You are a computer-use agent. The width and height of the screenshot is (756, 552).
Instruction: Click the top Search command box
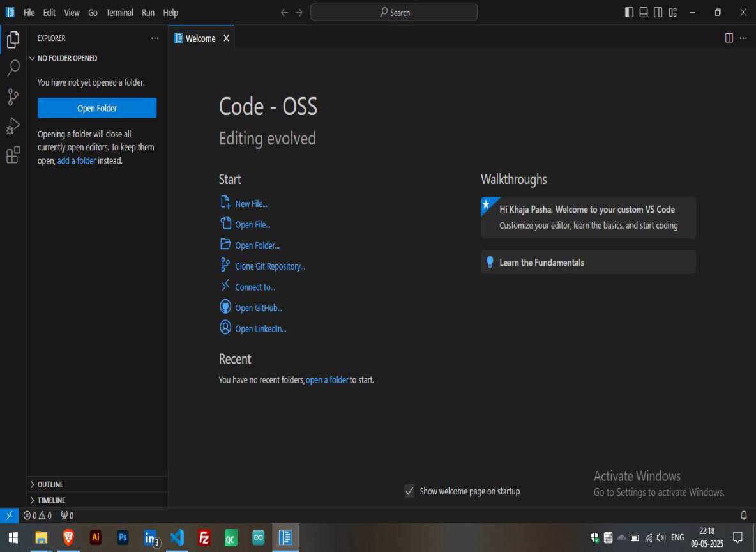[393, 12]
